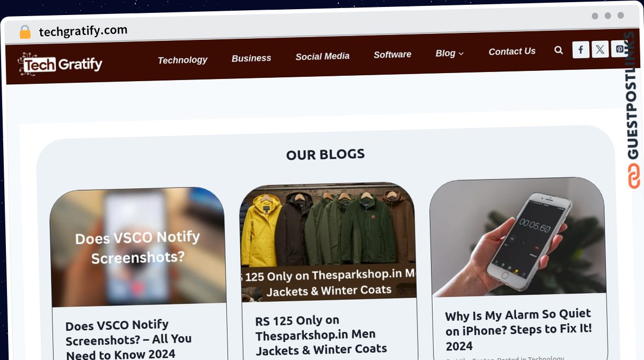Click the hanging jackets thumbnail image
644x360 pixels.
pos(328,241)
